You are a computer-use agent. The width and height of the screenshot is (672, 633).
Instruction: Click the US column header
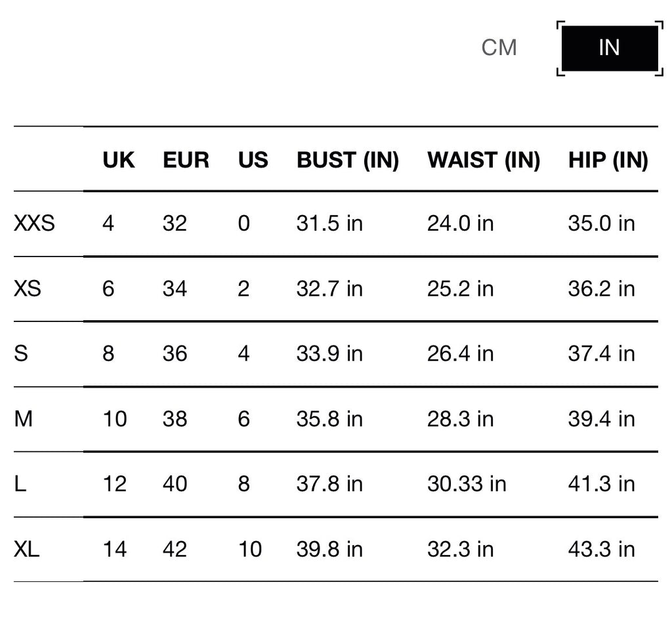pos(253,160)
